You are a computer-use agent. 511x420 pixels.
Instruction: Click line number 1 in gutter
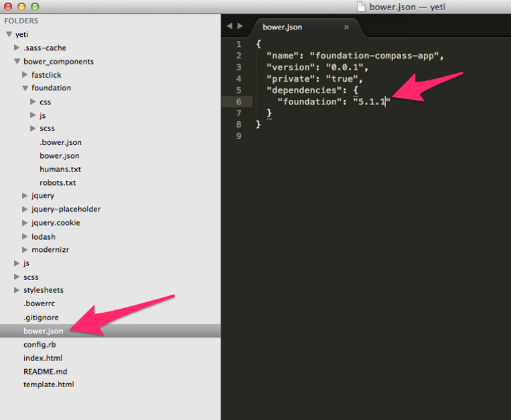[239, 44]
